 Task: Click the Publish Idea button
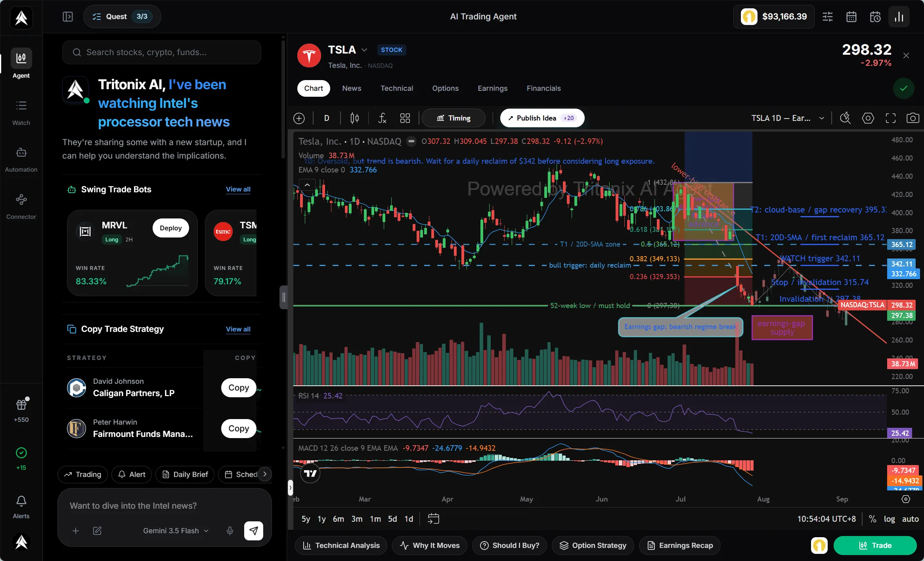click(x=542, y=118)
